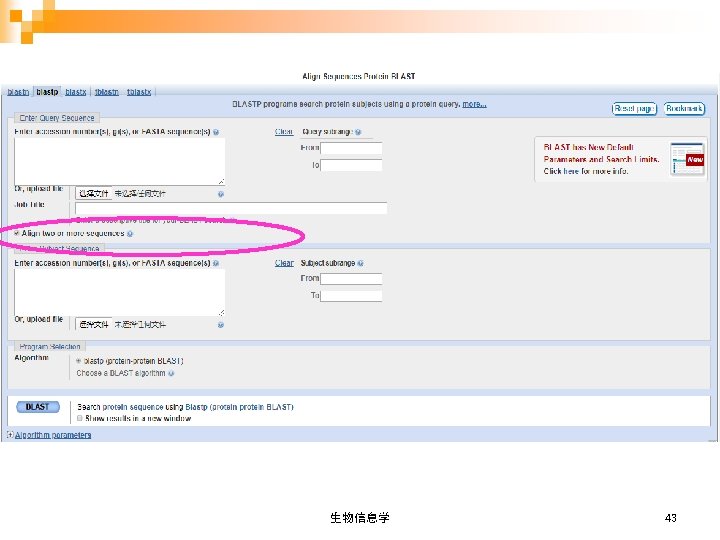Toggle Align two or more sequences checkbox

17,233
